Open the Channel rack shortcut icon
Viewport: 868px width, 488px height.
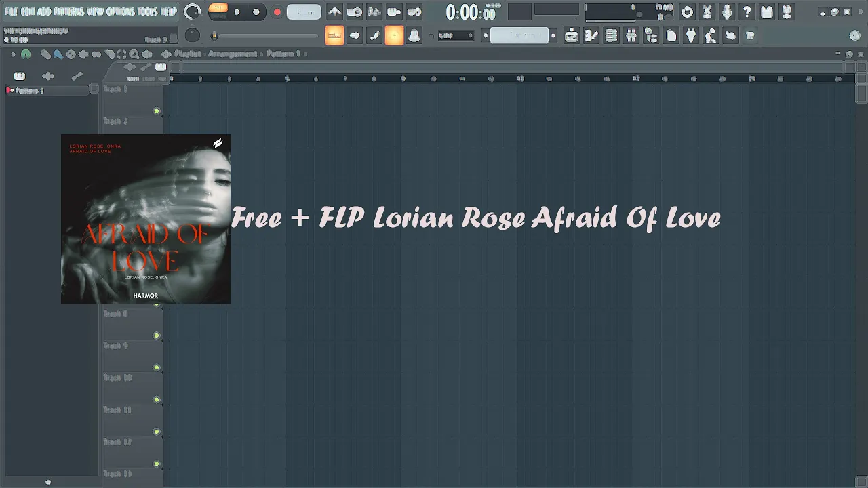[610, 35]
